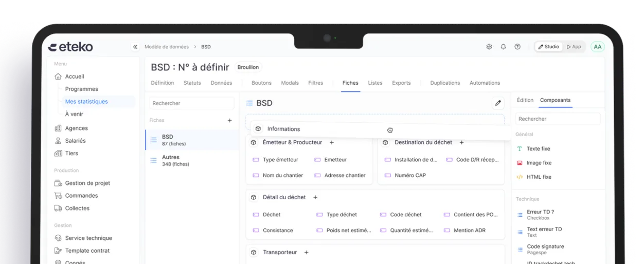
Task: Open Programmes in the sidebar menu
Action: 81,89
